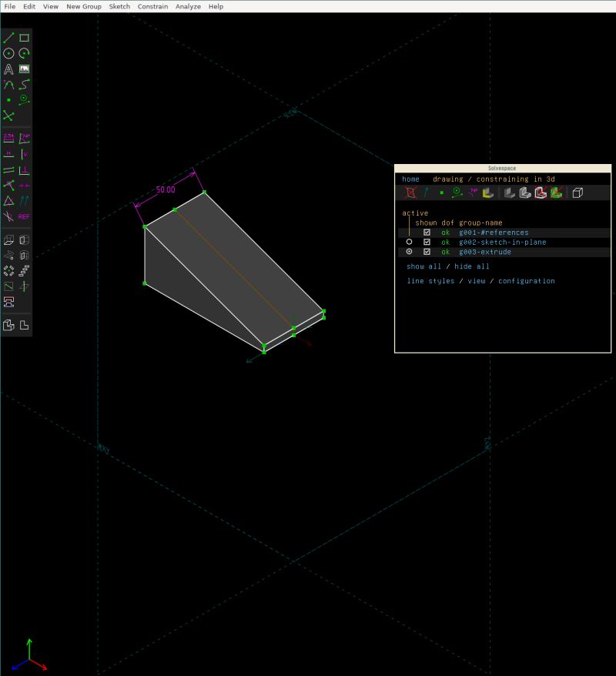Select the Arc of a Circle tool
616x676 pixels.
coord(24,53)
